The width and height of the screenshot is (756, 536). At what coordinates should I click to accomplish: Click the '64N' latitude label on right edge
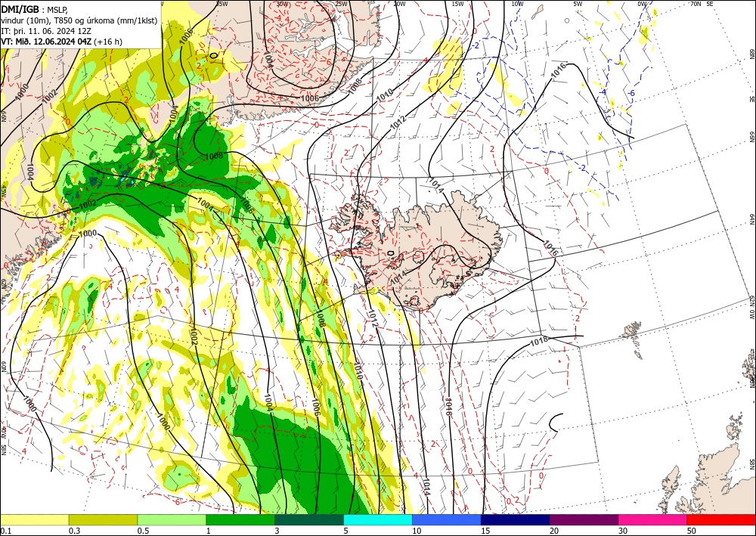tap(751, 219)
